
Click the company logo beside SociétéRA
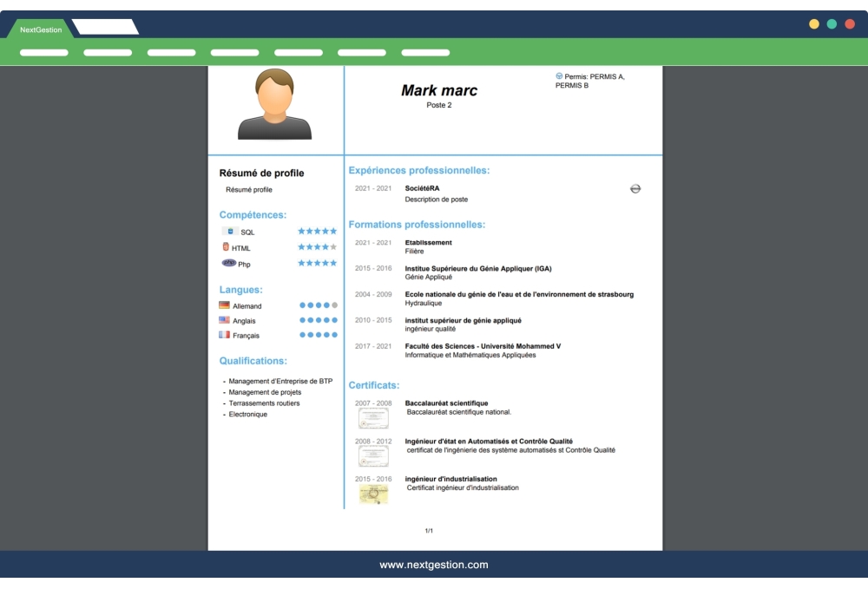[635, 188]
